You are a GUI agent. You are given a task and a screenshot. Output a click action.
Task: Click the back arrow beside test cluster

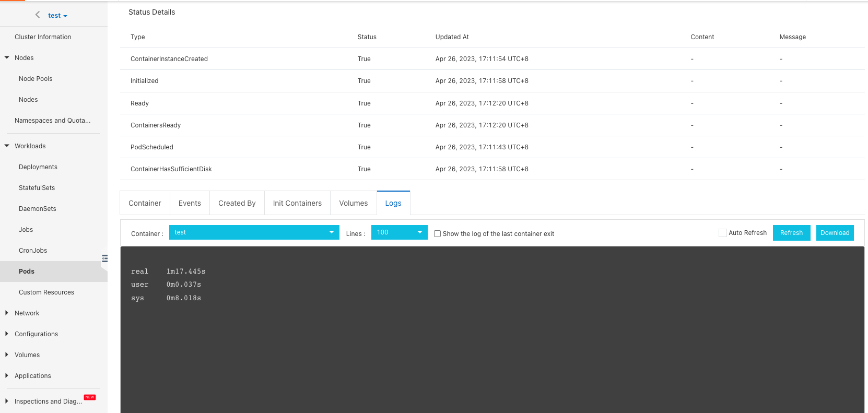click(38, 15)
